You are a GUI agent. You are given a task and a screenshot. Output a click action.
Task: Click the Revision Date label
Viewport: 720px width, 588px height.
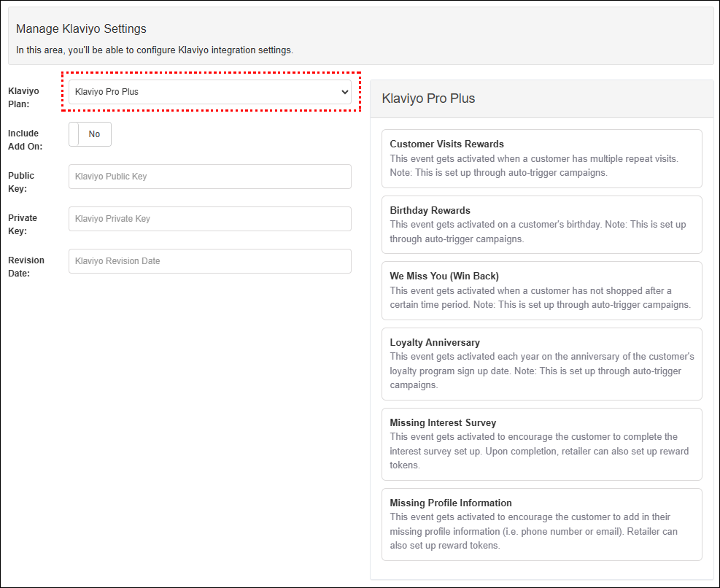click(x=26, y=267)
